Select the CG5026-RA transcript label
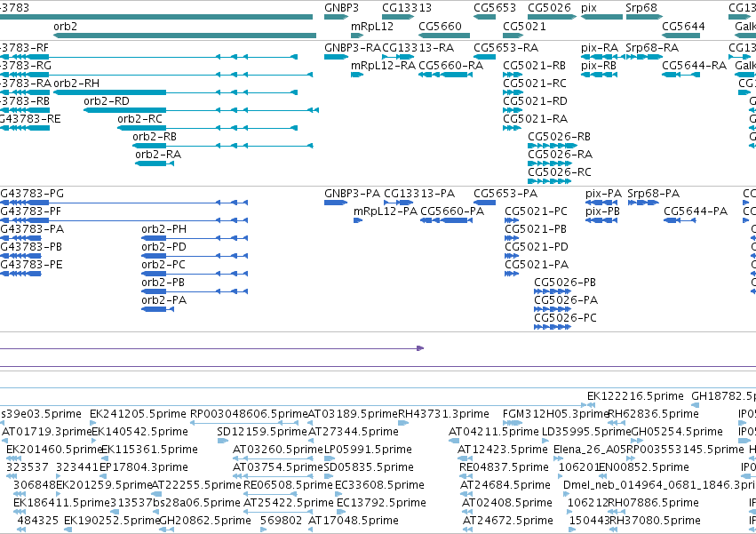The width and height of the screenshot is (756, 534). click(561, 155)
